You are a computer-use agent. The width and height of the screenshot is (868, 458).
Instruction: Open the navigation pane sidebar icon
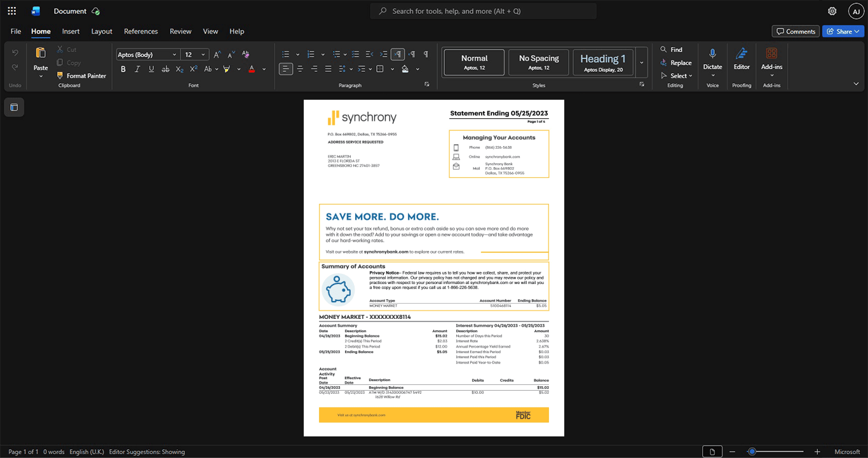pyautogui.click(x=14, y=107)
